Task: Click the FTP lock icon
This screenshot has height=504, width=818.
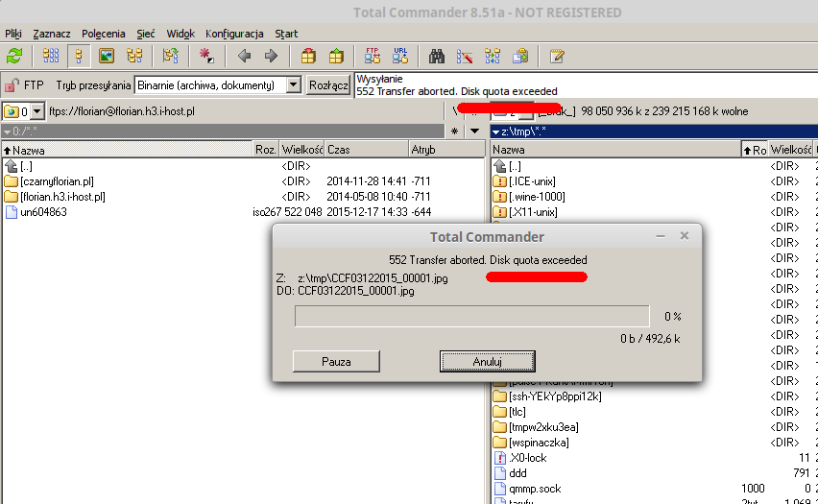Action: (12, 84)
